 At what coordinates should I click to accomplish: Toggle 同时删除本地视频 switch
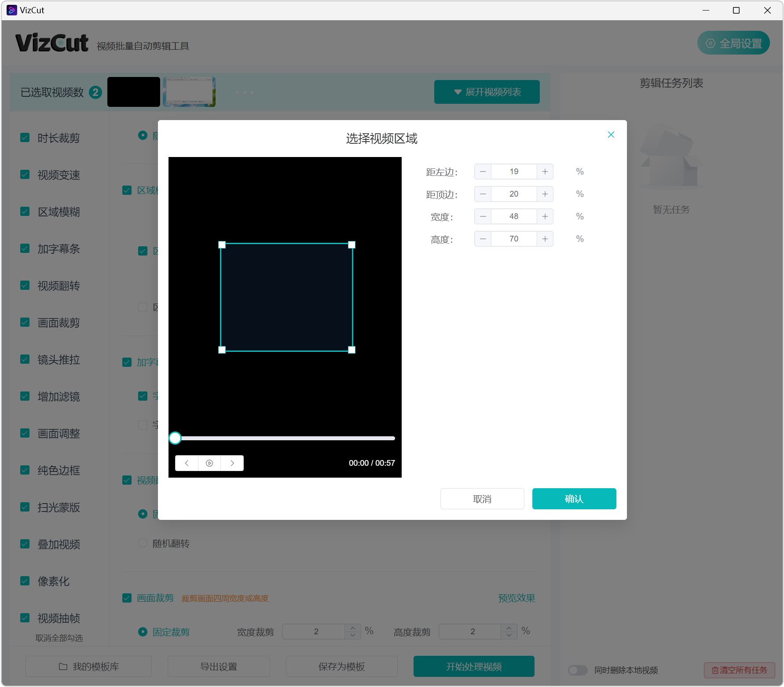point(578,670)
